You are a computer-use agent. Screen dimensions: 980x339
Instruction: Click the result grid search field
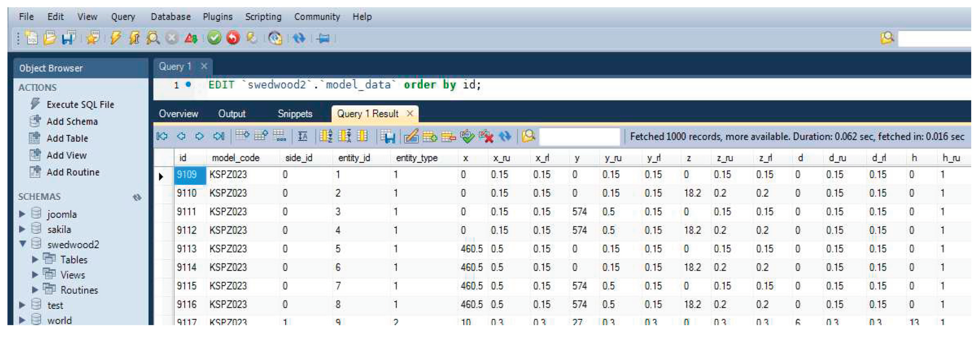[579, 136]
